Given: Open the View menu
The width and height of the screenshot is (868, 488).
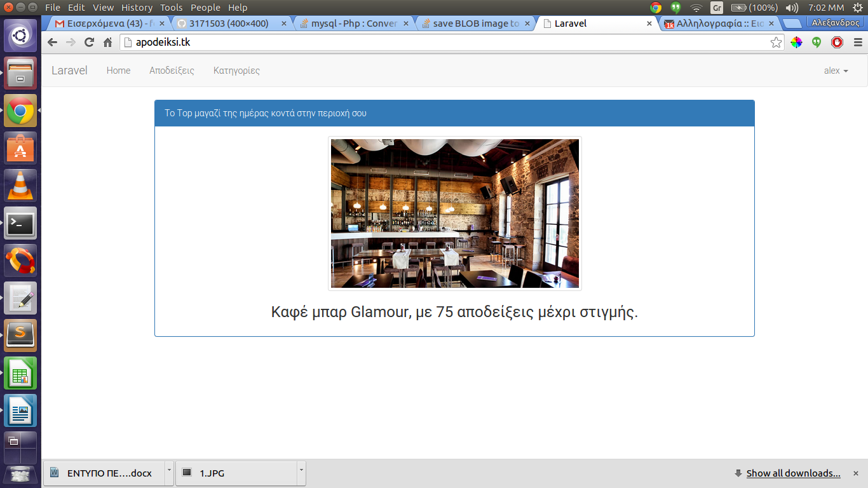Looking at the screenshot, I should coord(103,8).
